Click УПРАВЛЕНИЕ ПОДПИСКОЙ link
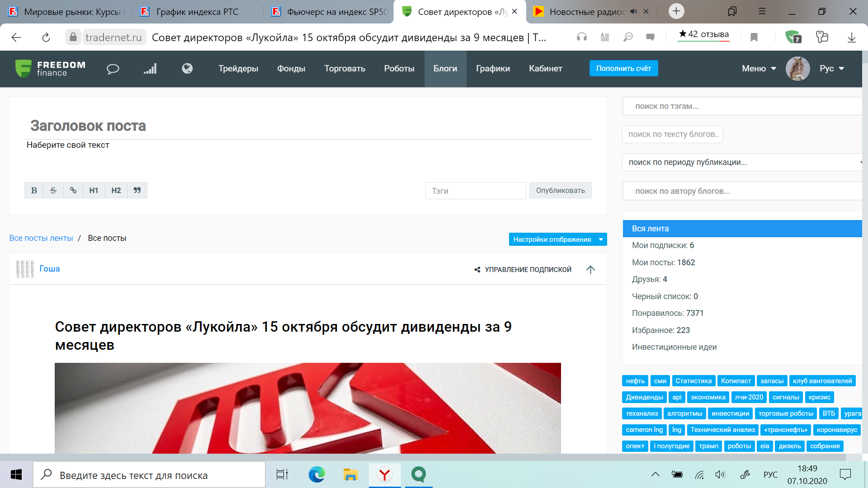The height and width of the screenshot is (488, 868). coord(528,270)
